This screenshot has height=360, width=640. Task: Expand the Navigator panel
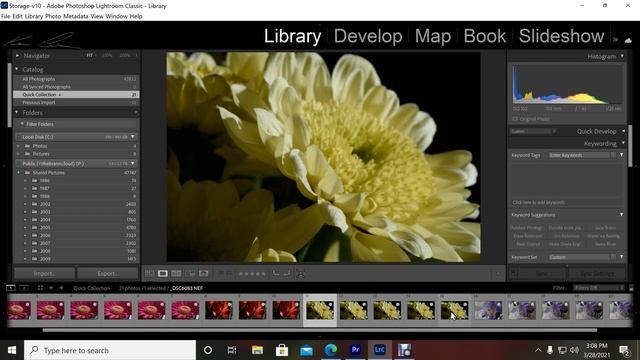tap(17, 55)
